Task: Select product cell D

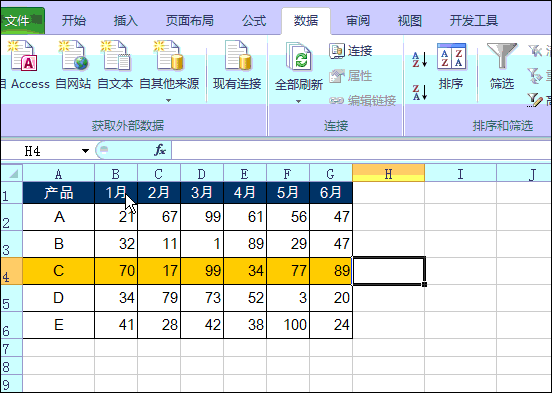Action: [x=59, y=298]
